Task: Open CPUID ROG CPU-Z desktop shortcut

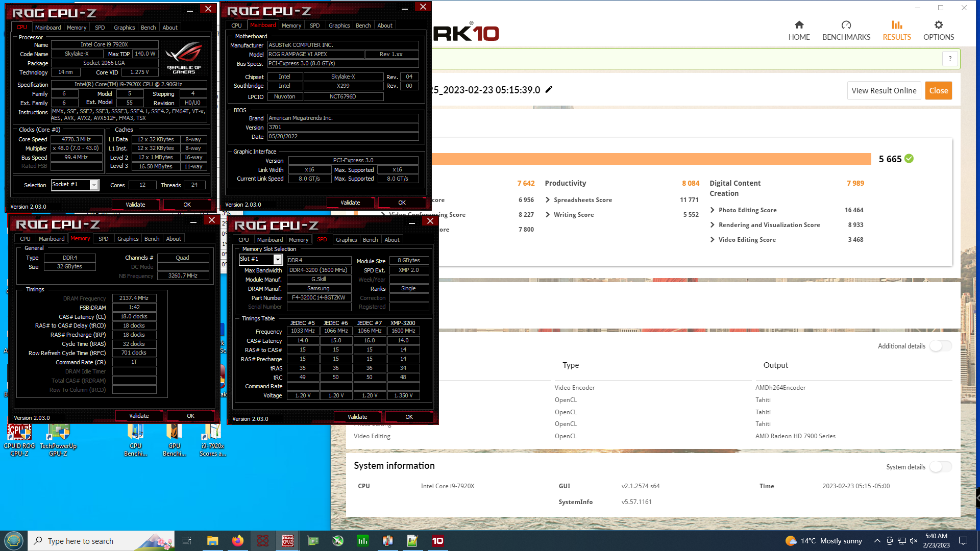Action: coord(19,440)
